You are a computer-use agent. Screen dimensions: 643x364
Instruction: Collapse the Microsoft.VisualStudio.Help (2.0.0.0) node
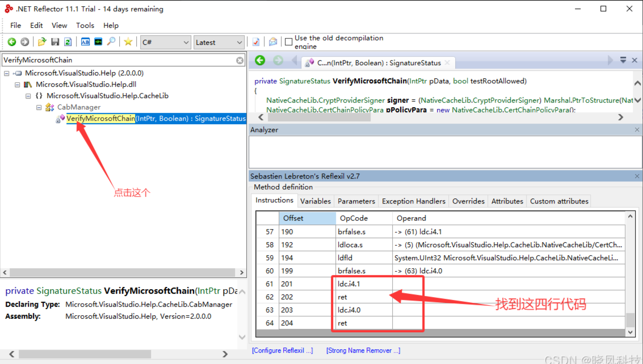(x=7, y=73)
